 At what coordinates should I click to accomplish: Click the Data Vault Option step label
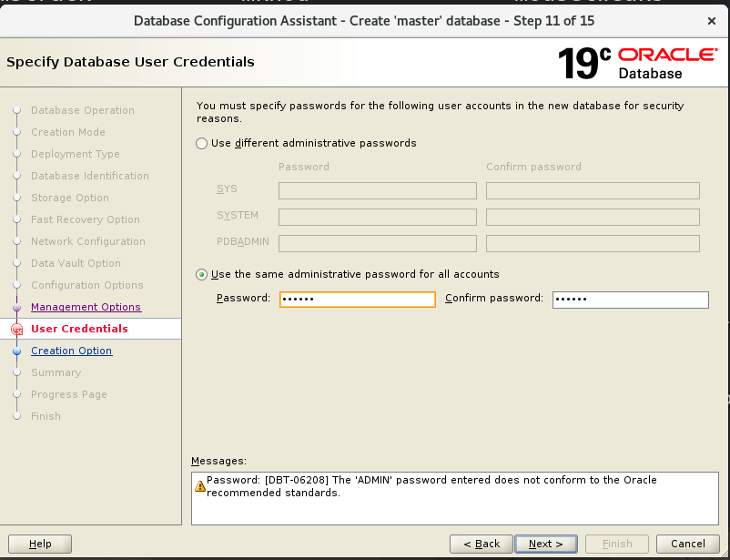pos(76,263)
